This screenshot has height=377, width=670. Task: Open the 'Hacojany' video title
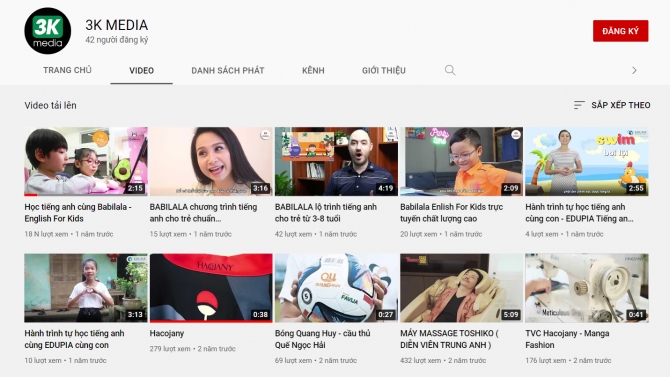click(167, 333)
